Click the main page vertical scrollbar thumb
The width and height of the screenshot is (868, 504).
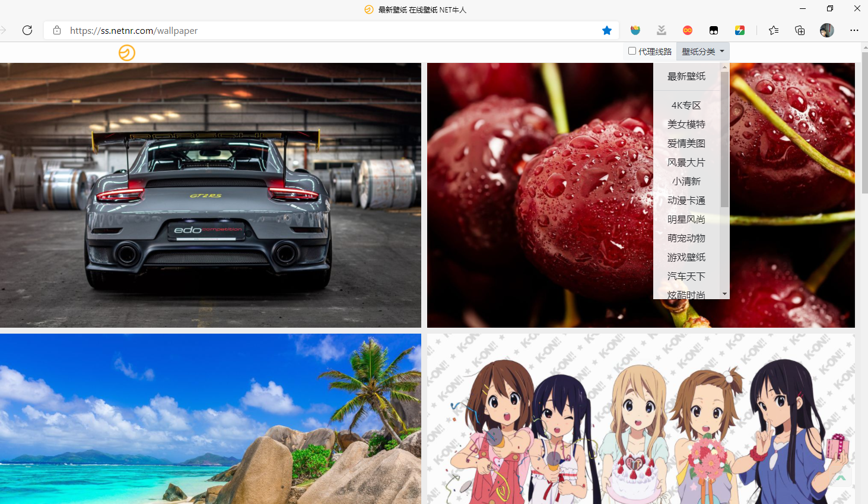(x=864, y=122)
